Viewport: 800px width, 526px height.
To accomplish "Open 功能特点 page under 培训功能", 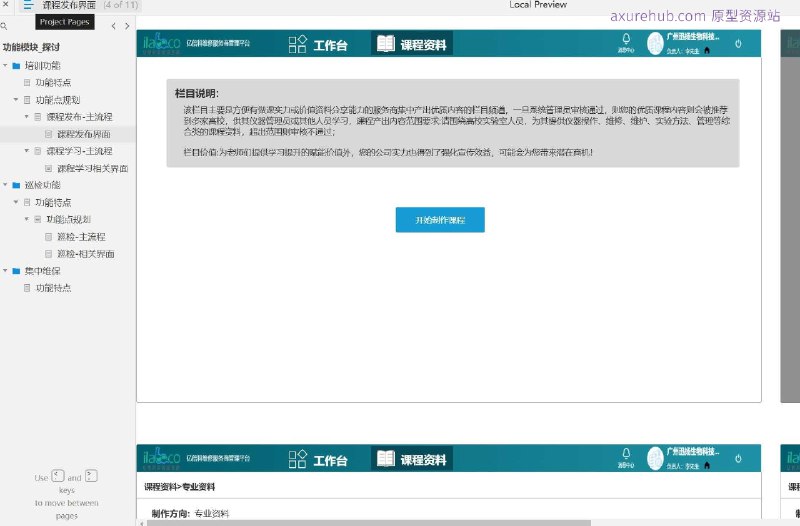I will (x=53, y=83).
